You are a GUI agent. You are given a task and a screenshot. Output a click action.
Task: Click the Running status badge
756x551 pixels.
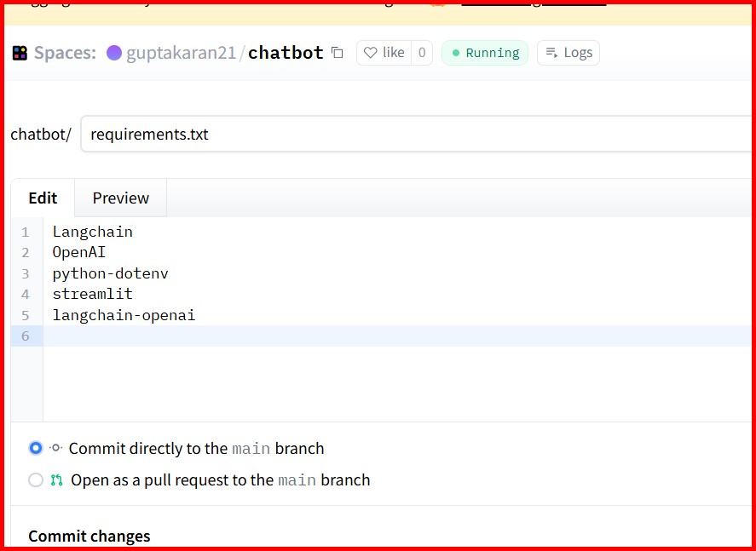(485, 53)
